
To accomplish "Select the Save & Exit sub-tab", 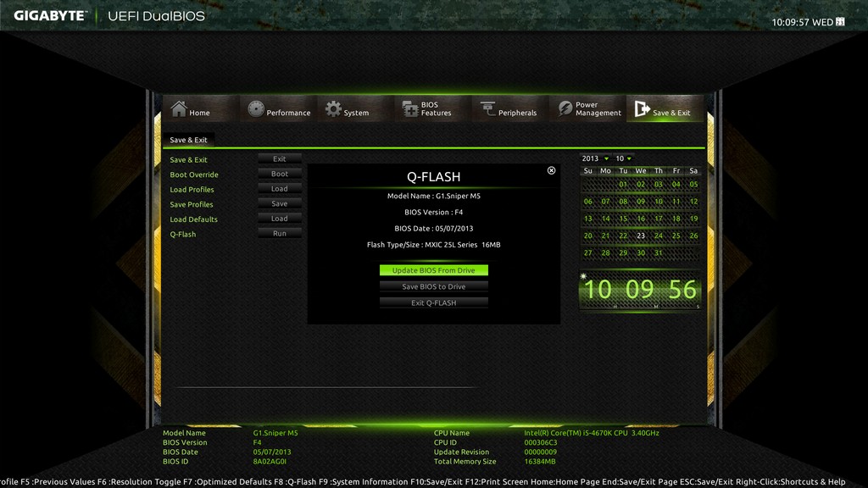I will 188,140.
